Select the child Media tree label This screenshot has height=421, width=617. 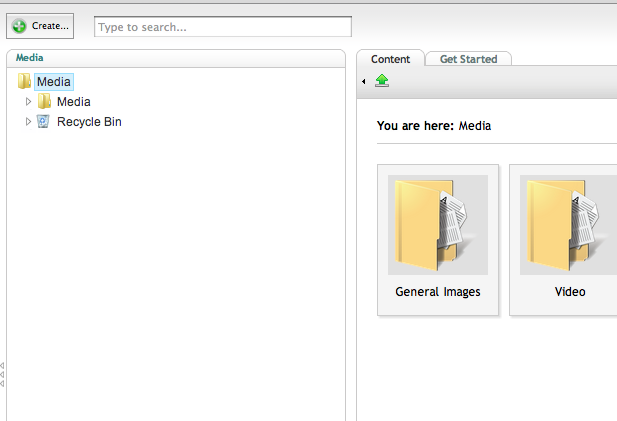tap(74, 102)
